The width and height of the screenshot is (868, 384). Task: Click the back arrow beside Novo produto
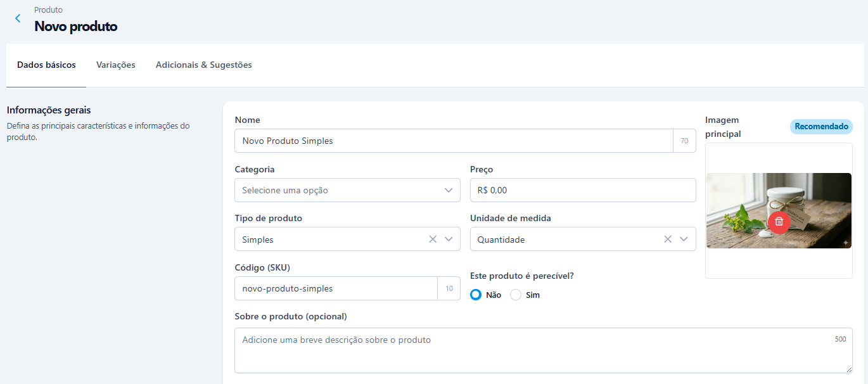coord(18,19)
